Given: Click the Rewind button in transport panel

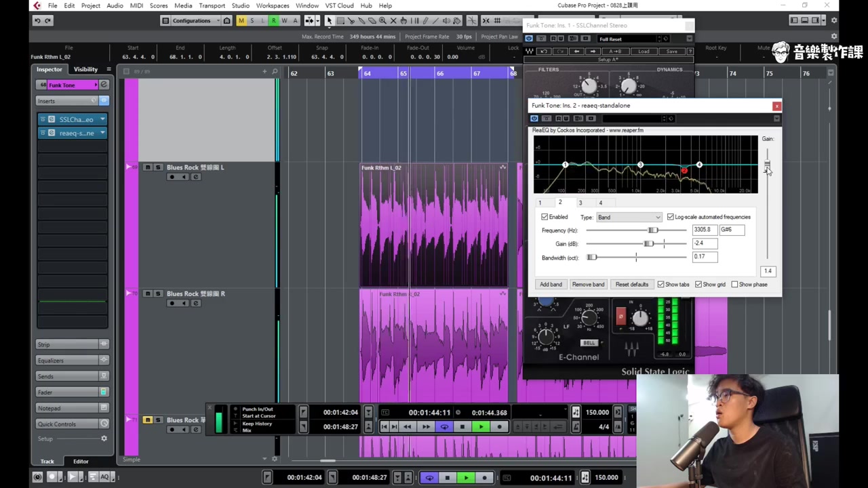Looking at the screenshot, I should [408, 426].
